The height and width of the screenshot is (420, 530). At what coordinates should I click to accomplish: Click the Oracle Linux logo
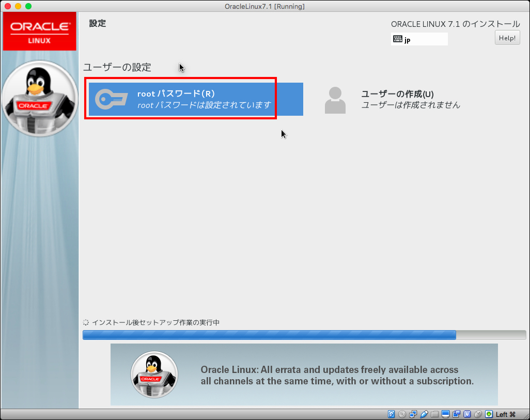click(39, 31)
